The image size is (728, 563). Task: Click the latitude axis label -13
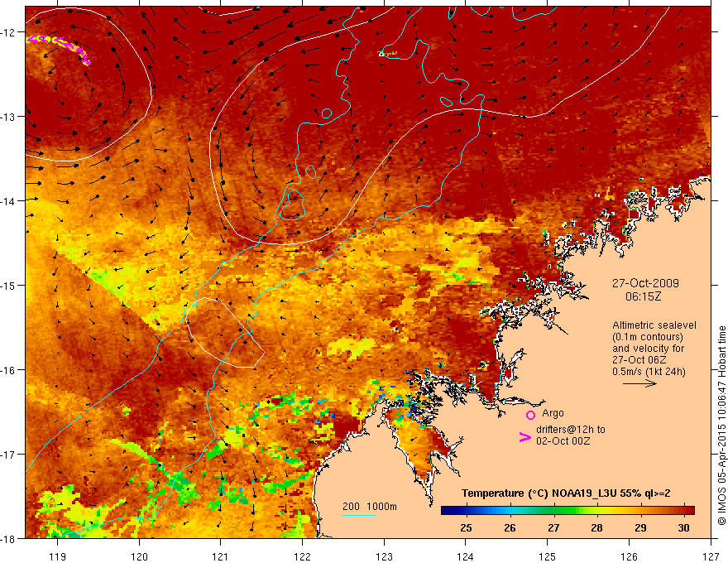[8, 117]
